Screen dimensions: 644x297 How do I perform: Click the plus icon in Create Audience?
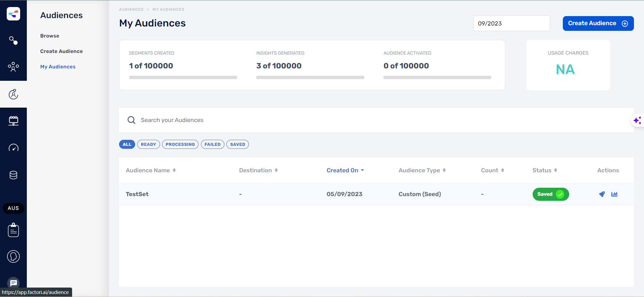point(625,23)
